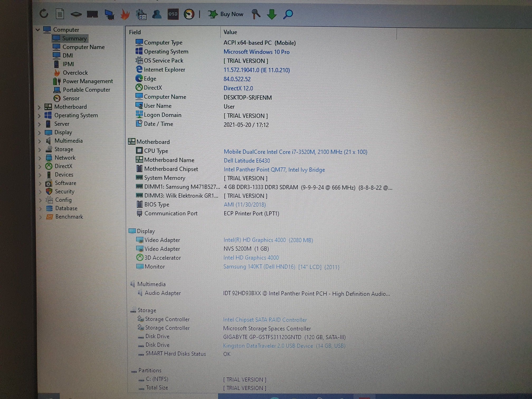
Task: Select the Sensor tree item
Action: (71, 98)
